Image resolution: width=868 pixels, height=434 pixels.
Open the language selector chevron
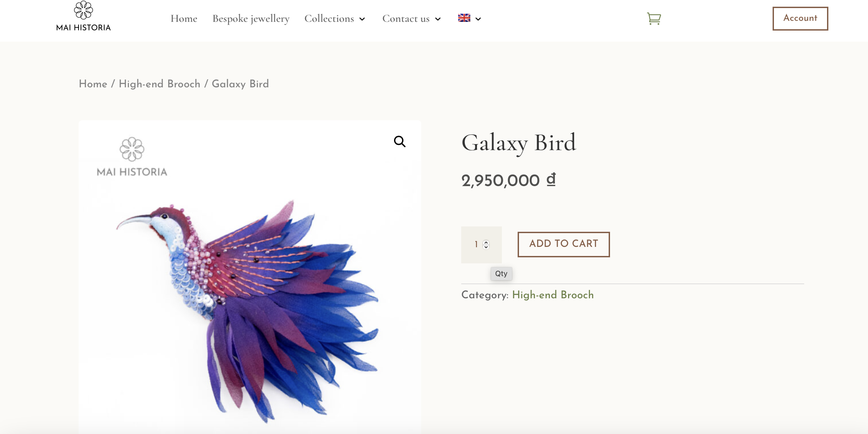click(x=478, y=19)
